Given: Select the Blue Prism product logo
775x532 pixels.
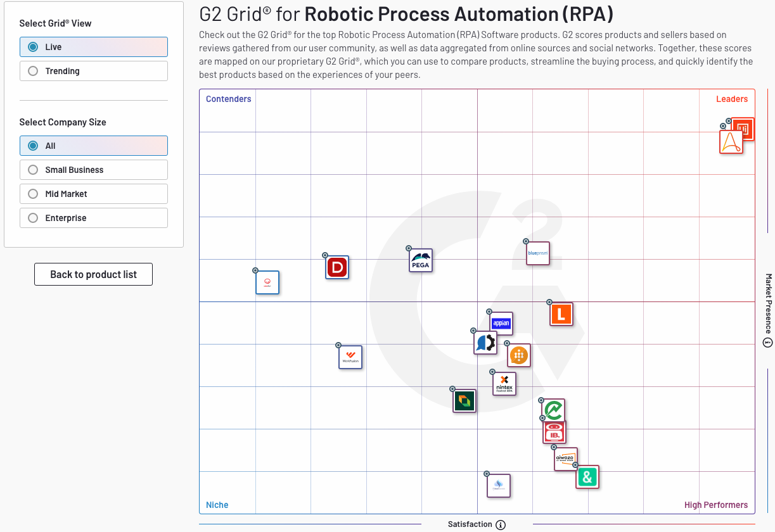Looking at the screenshot, I should [x=537, y=253].
